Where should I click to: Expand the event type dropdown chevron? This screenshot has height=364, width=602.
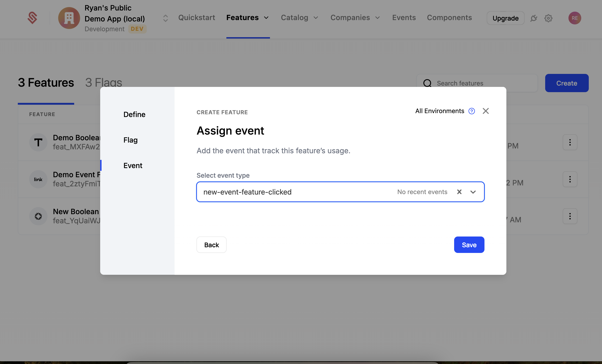point(473,192)
